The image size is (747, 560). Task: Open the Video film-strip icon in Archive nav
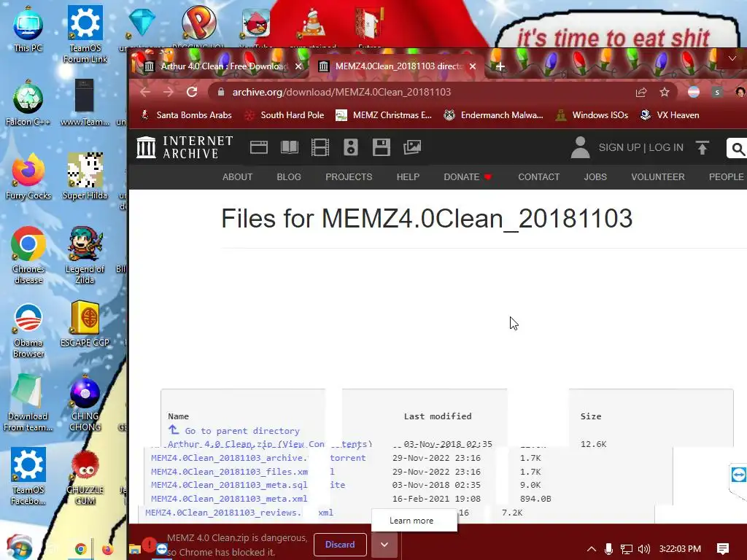coord(320,147)
